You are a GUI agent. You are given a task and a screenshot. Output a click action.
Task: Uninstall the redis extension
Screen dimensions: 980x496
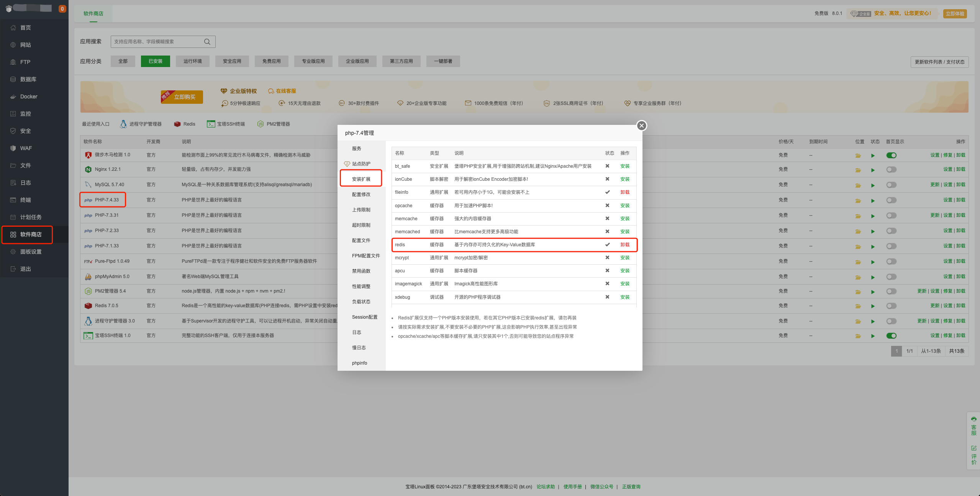tap(625, 245)
